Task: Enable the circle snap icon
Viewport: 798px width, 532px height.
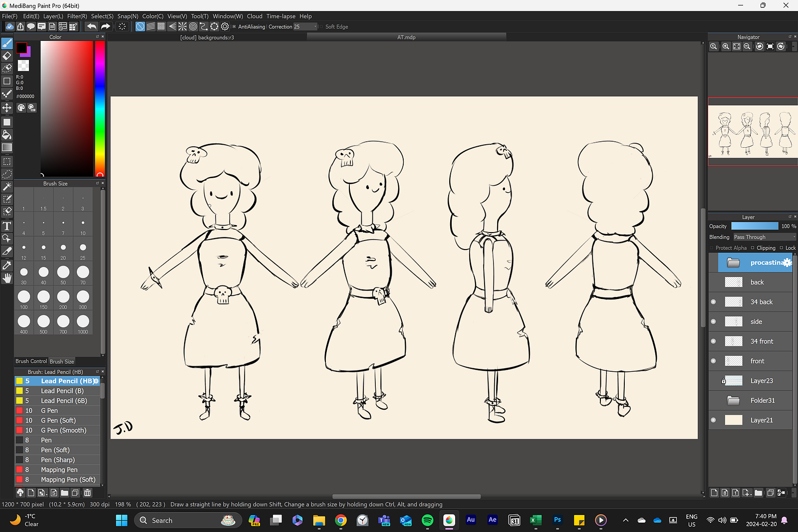Action: (193, 26)
